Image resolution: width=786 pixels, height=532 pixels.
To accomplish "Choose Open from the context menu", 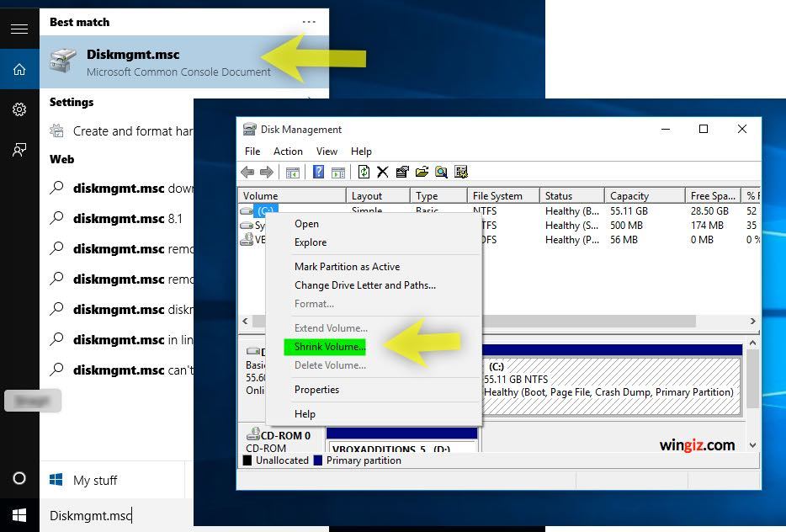I will point(374,224).
